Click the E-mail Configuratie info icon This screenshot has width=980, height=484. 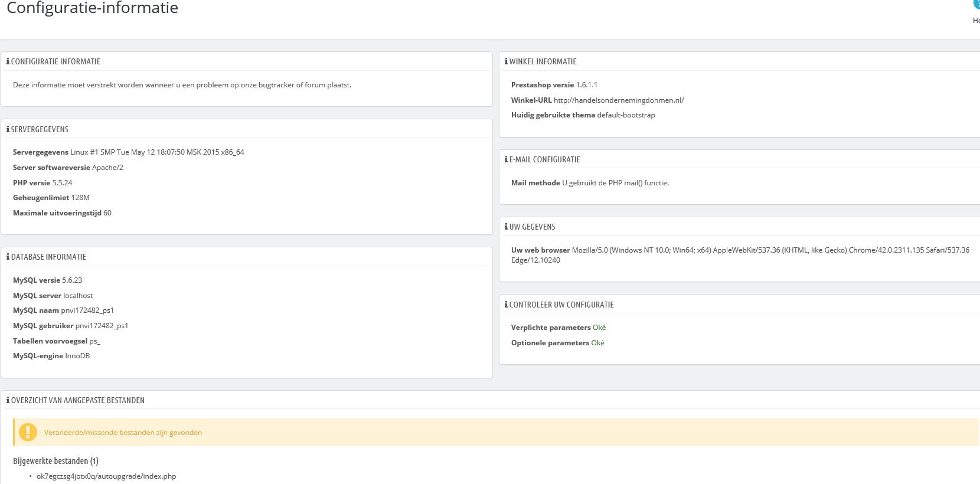506,159
